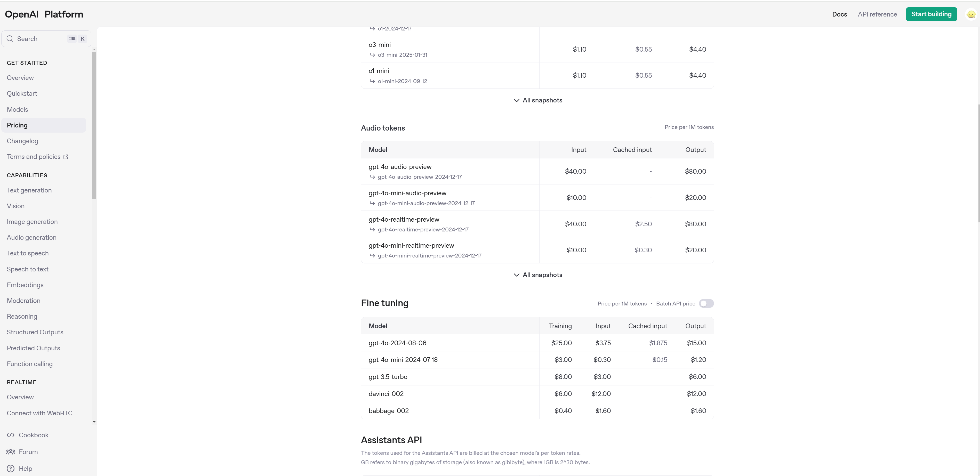Open Predicted Outputs guide
This screenshot has height=476, width=980.
click(34, 348)
